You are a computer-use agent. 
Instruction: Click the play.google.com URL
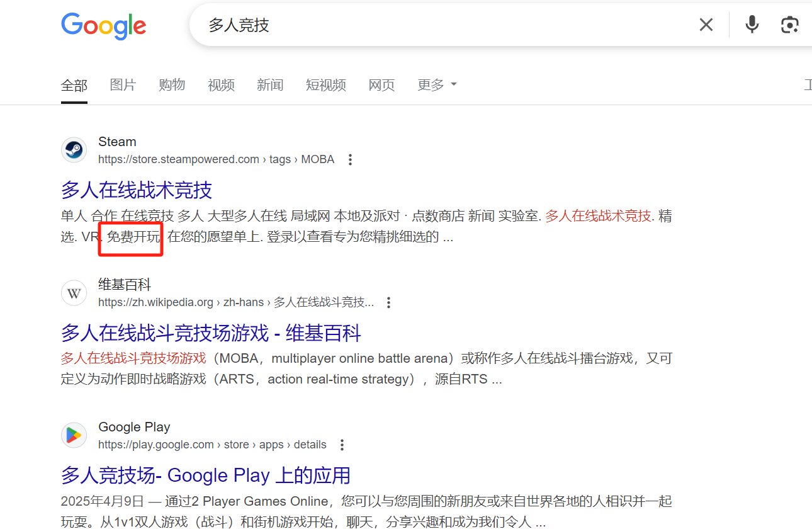pos(212,445)
